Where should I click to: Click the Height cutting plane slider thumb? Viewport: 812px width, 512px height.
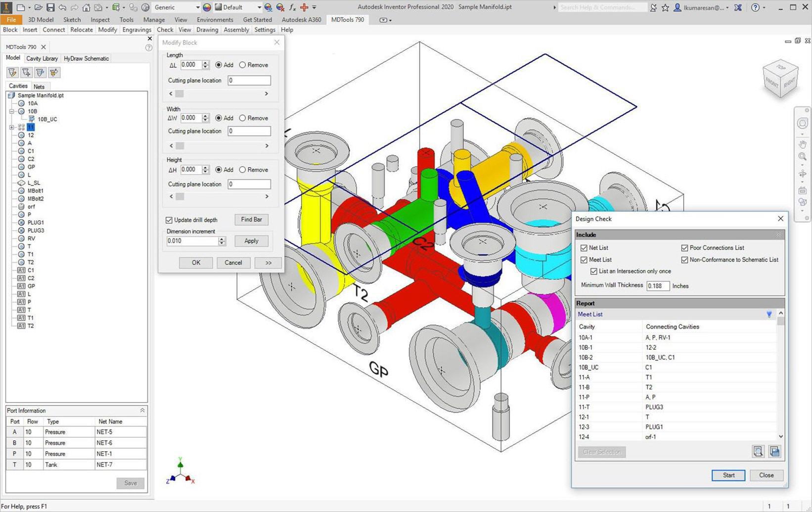tap(180, 196)
